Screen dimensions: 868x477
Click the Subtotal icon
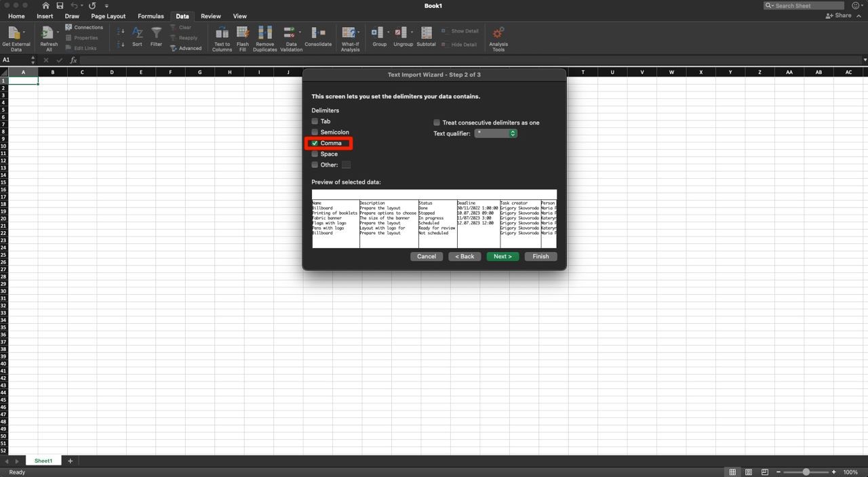[426, 33]
